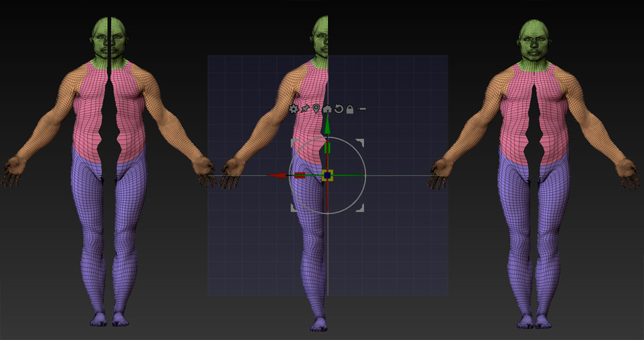Click the red scale handle on horizontal axis
Image resolution: width=644 pixels, height=340 pixels.
click(300, 176)
